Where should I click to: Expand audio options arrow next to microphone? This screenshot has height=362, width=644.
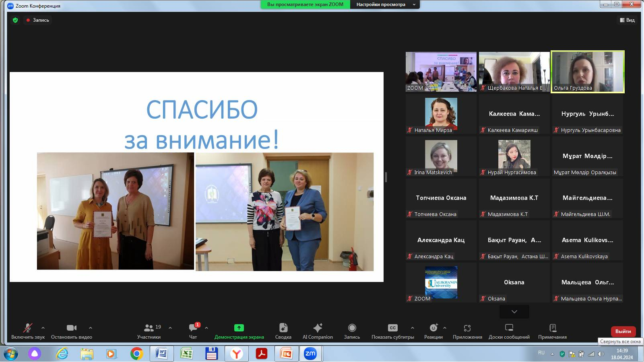(x=43, y=328)
